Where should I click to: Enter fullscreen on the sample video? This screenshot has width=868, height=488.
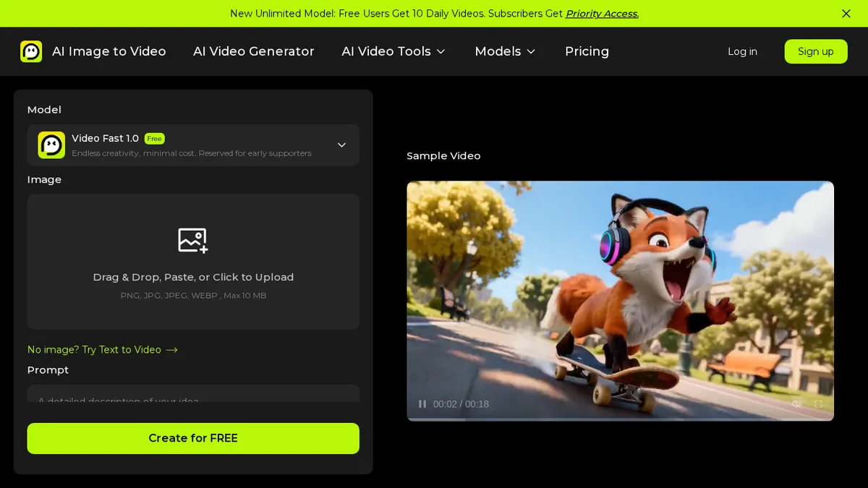tap(819, 404)
